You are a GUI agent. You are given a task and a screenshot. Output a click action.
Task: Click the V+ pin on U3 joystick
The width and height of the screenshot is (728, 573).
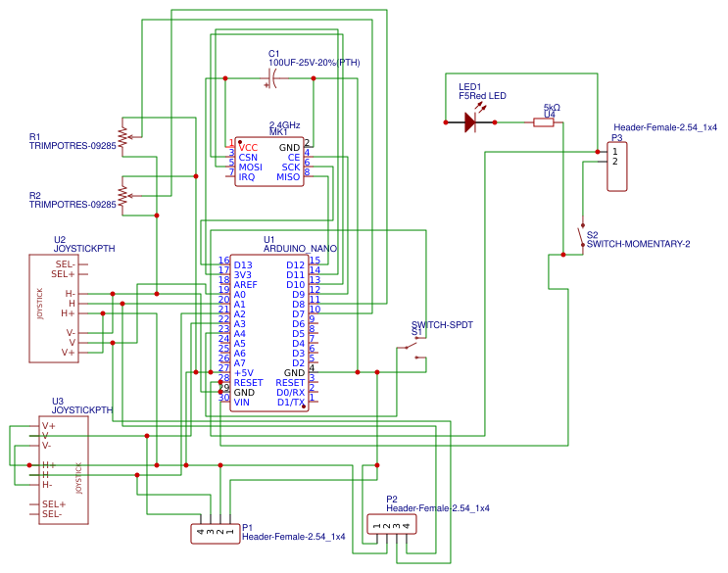pos(49,426)
